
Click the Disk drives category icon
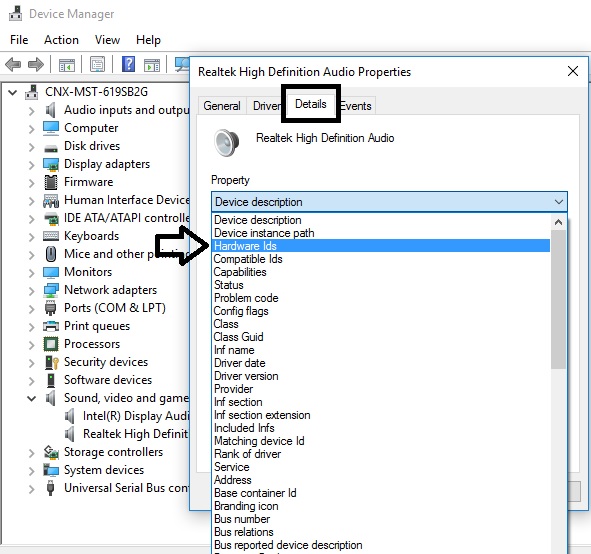pos(51,148)
